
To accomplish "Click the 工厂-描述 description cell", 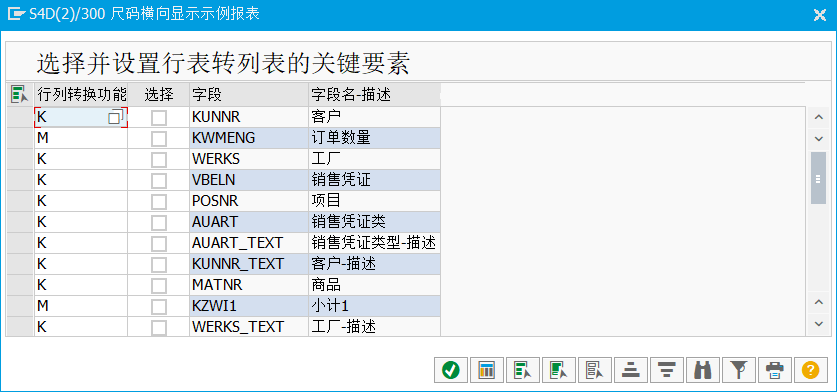I will point(374,327).
